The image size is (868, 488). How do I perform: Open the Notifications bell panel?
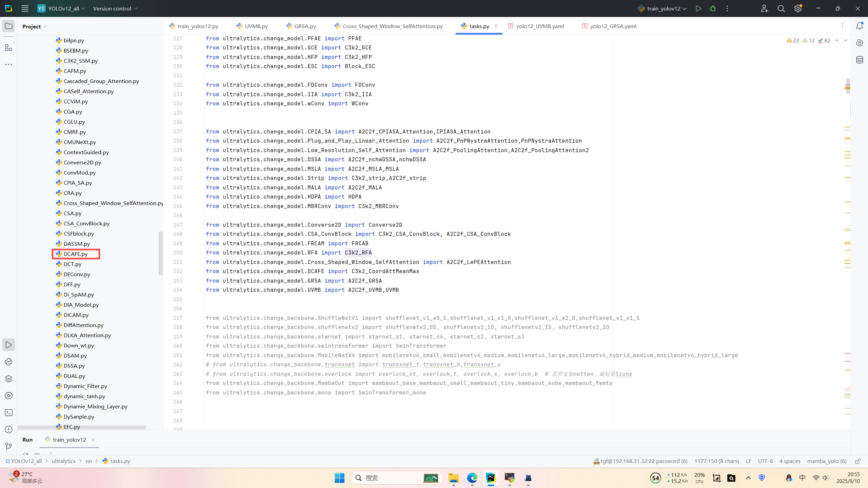pyautogui.click(x=860, y=26)
